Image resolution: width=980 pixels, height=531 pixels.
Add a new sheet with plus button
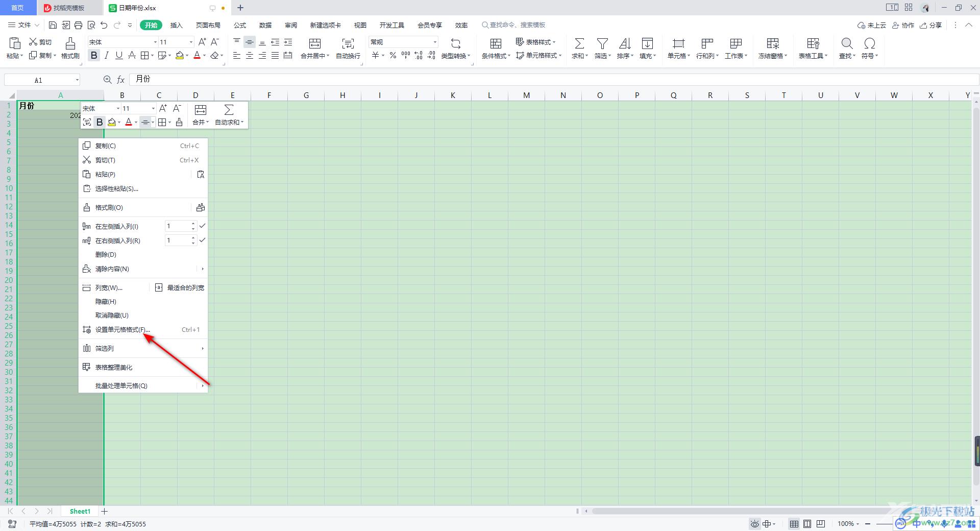(105, 511)
